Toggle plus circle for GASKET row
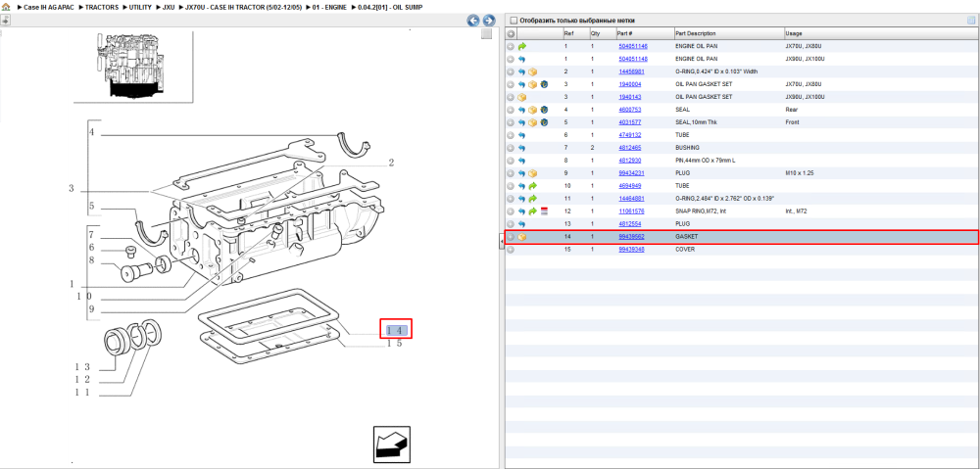The image size is (980, 469). tap(511, 237)
